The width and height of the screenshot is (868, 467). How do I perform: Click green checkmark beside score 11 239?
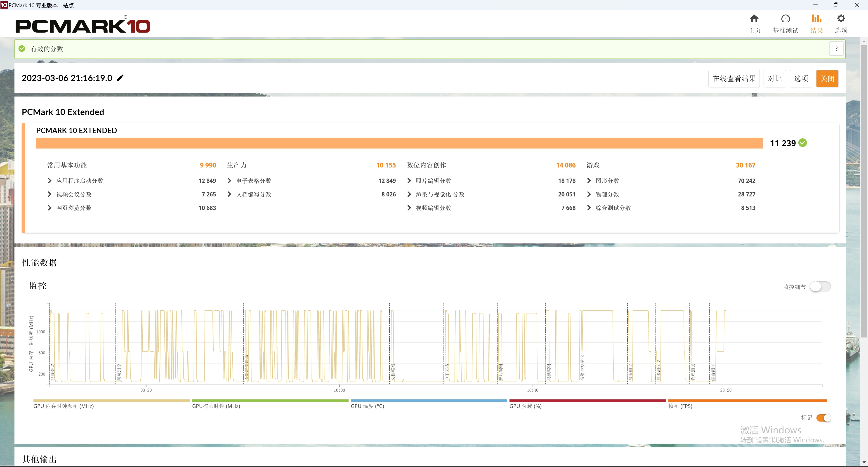point(803,143)
